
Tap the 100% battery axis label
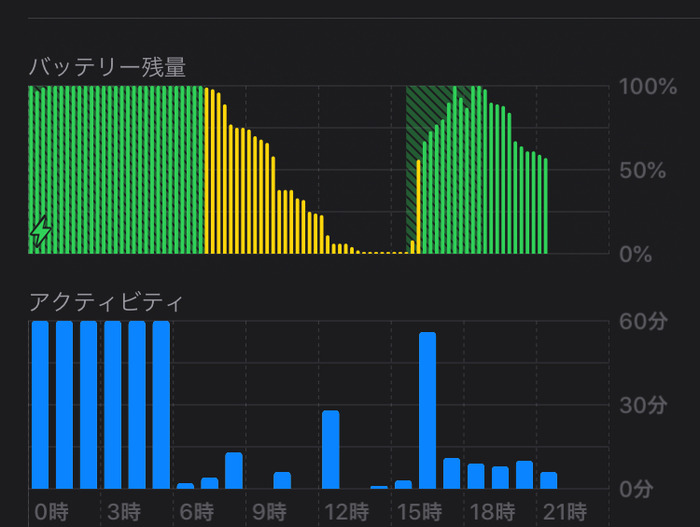tap(648, 87)
